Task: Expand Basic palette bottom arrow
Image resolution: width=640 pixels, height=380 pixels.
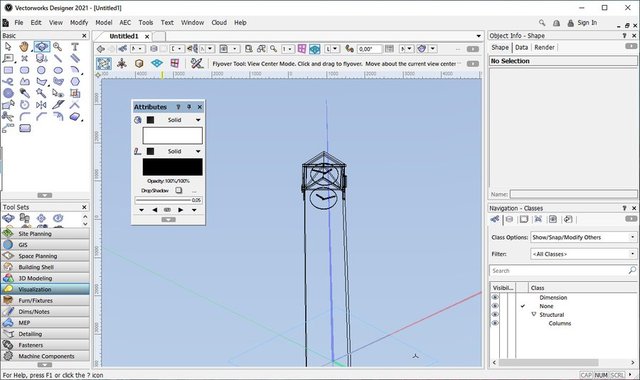Action: click(x=45, y=196)
